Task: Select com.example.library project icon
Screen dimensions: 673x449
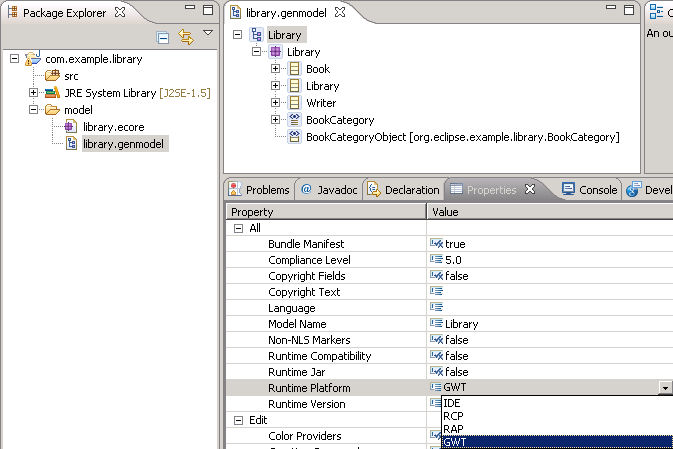Action: pos(33,58)
